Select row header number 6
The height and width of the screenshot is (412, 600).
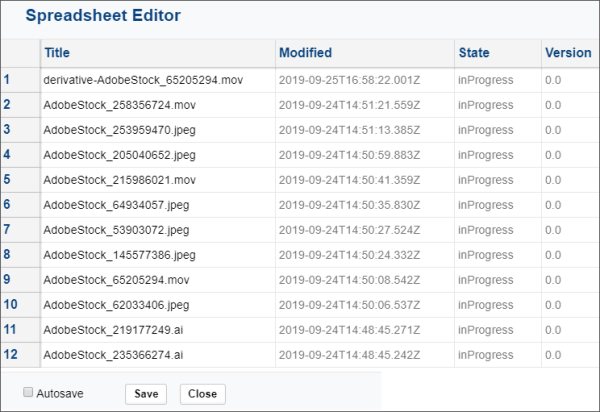pyautogui.click(x=20, y=205)
